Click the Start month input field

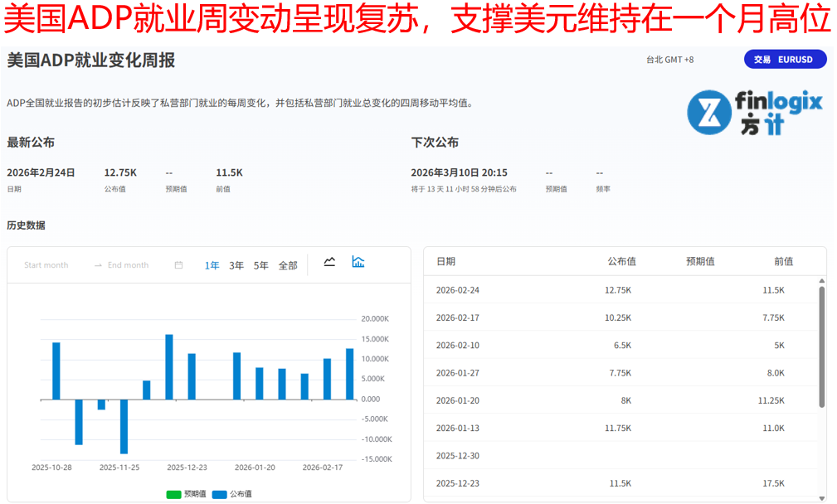tap(46, 265)
